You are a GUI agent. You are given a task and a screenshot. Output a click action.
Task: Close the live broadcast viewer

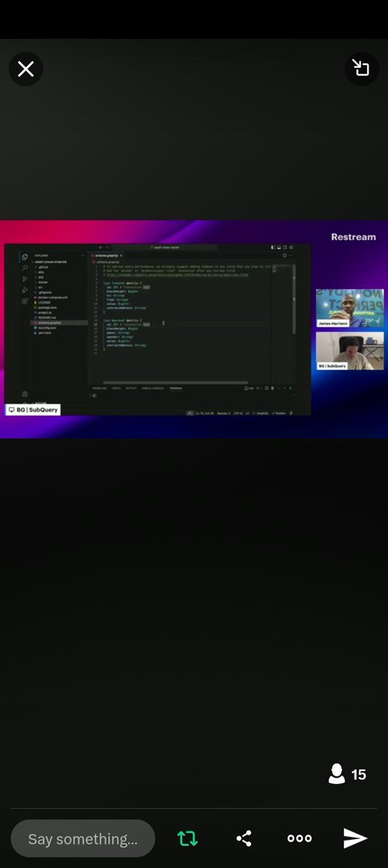click(x=25, y=69)
